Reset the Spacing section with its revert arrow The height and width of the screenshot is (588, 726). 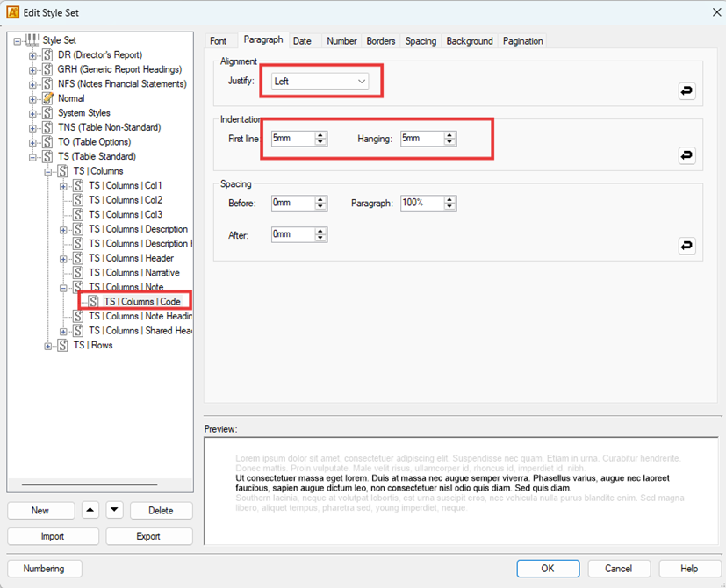(x=686, y=246)
